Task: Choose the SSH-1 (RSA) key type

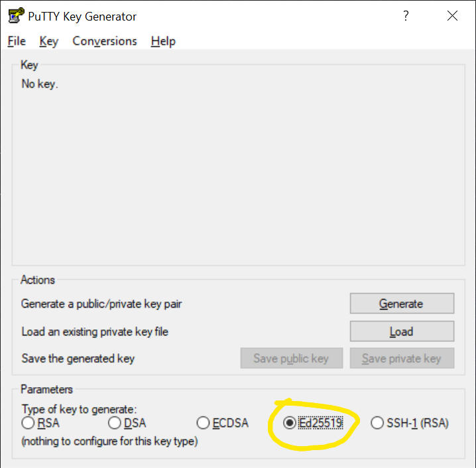Action: (x=377, y=423)
